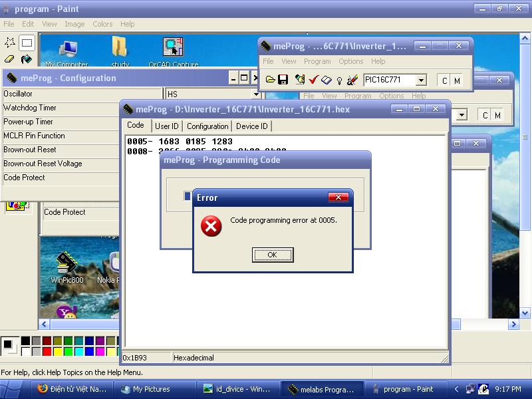532x399 pixels.
Task: Open the Options menu in front meProg window
Action: pyautogui.click(x=351, y=61)
